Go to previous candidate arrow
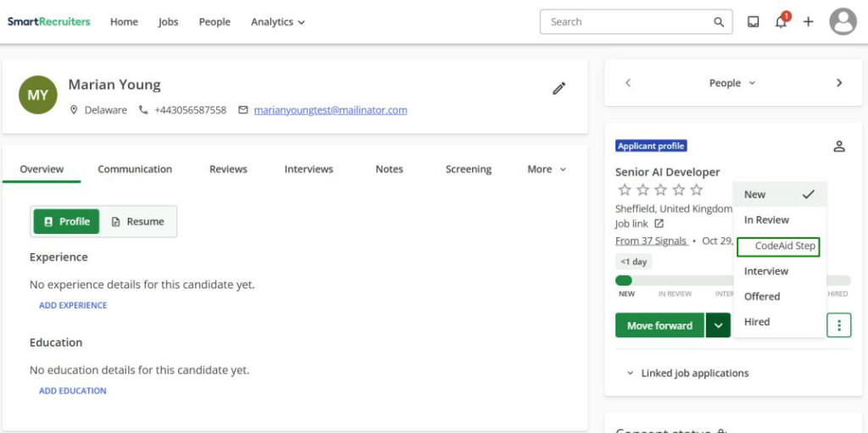This screenshot has height=433, width=868. [x=628, y=83]
